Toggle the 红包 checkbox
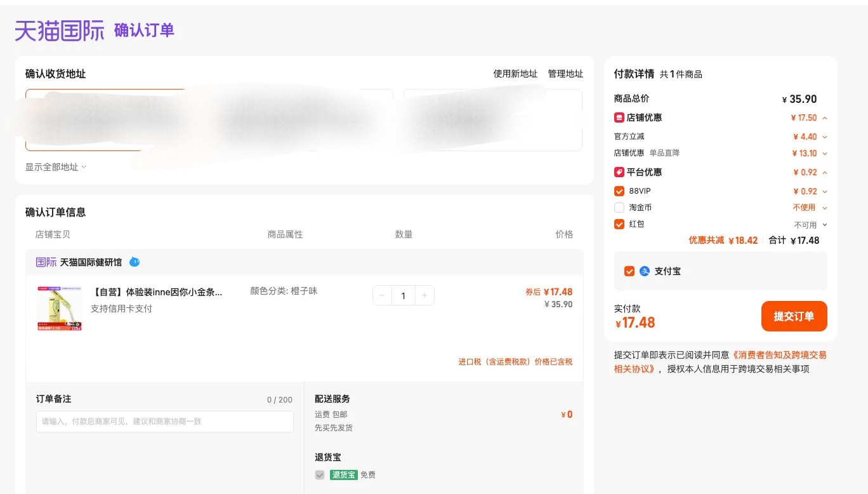 click(x=619, y=224)
